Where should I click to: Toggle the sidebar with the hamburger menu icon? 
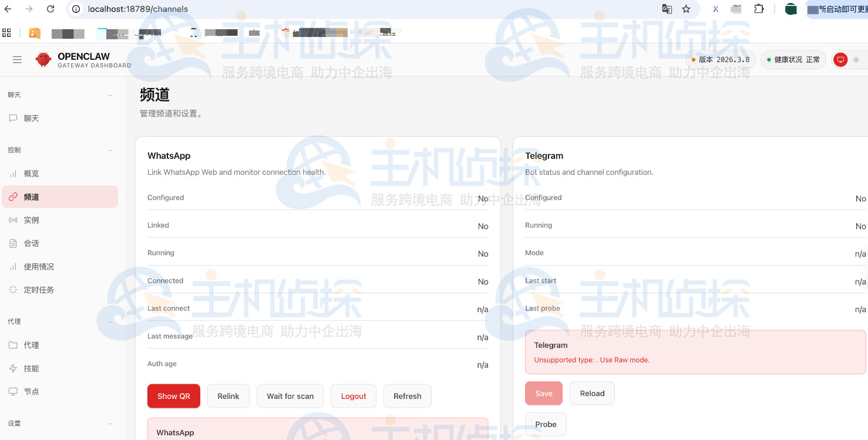17,59
